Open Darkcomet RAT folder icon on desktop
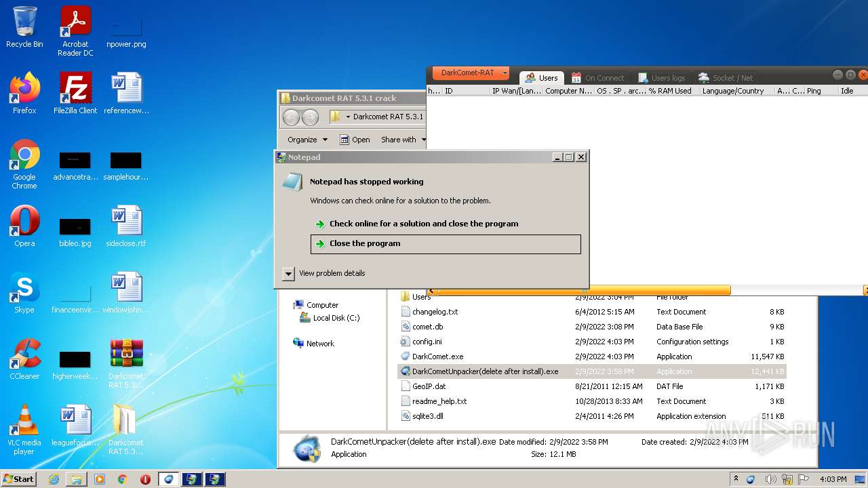Screen dimensions: 868x488 pyautogui.click(x=126, y=430)
